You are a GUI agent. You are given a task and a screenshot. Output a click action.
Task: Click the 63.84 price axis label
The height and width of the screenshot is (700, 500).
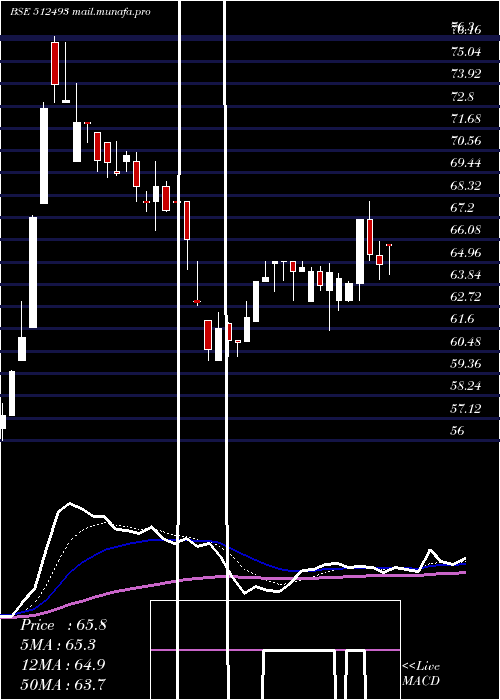pos(466,275)
